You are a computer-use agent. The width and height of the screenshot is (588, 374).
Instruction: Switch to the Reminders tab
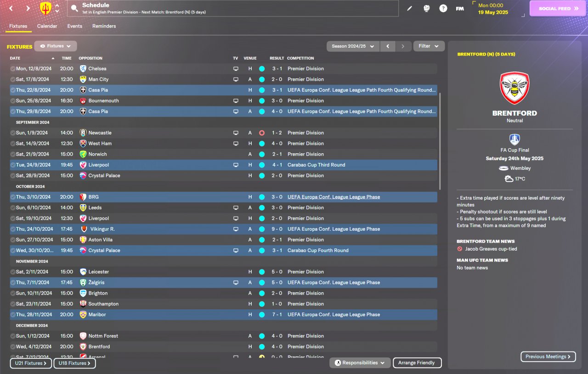point(104,26)
